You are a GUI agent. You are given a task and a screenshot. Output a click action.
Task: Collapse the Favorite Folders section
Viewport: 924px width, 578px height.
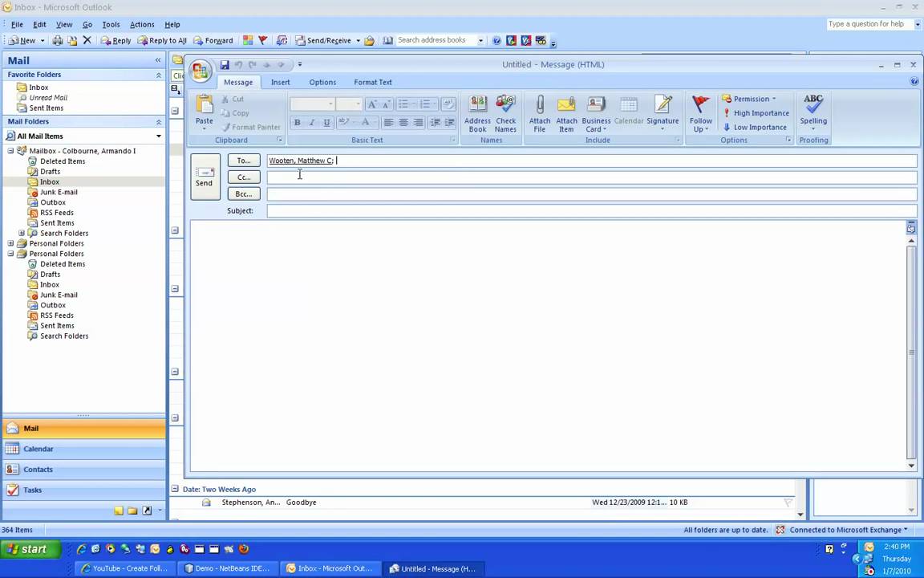coord(159,75)
